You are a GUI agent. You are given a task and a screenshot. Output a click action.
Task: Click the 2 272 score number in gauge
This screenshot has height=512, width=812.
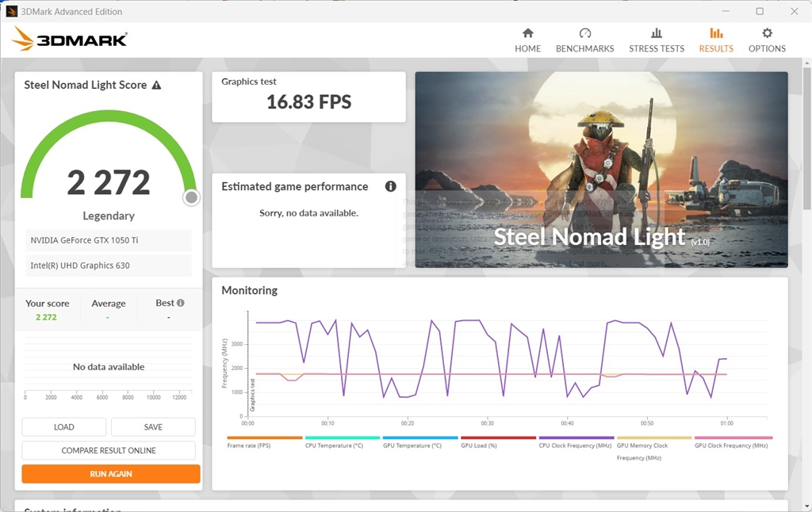pos(108,183)
